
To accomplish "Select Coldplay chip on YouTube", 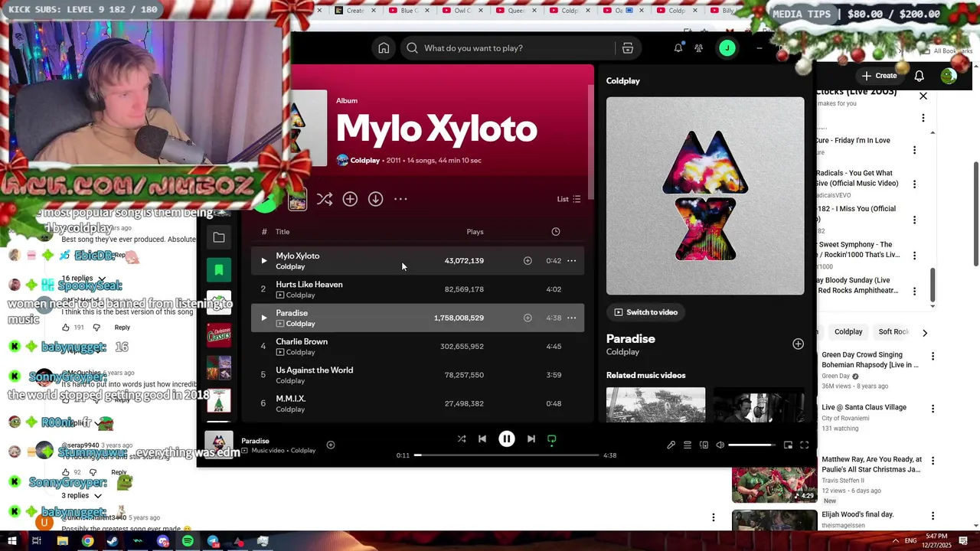I will click(x=848, y=332).
